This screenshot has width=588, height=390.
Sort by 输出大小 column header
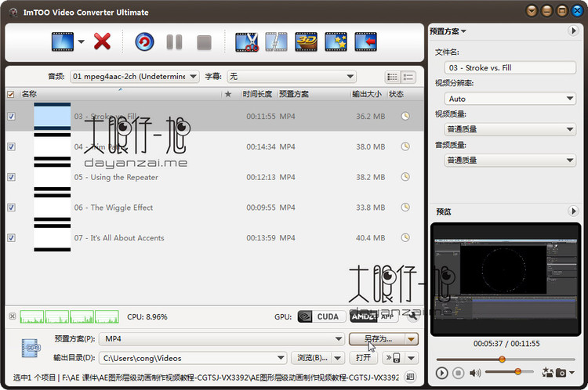point(368,94)
